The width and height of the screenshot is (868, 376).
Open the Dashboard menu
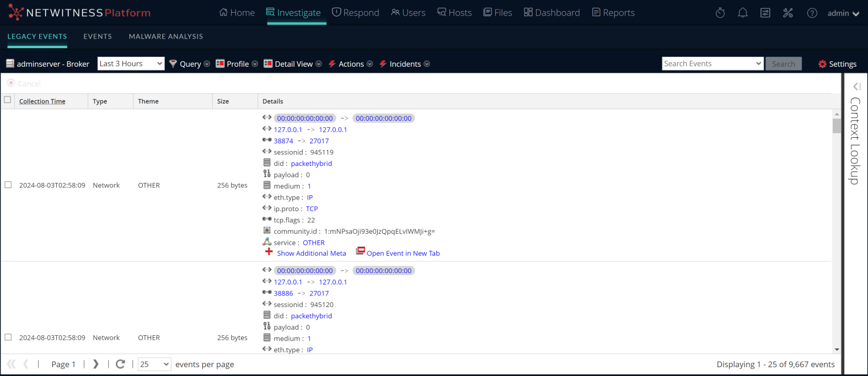click(551, 13)
